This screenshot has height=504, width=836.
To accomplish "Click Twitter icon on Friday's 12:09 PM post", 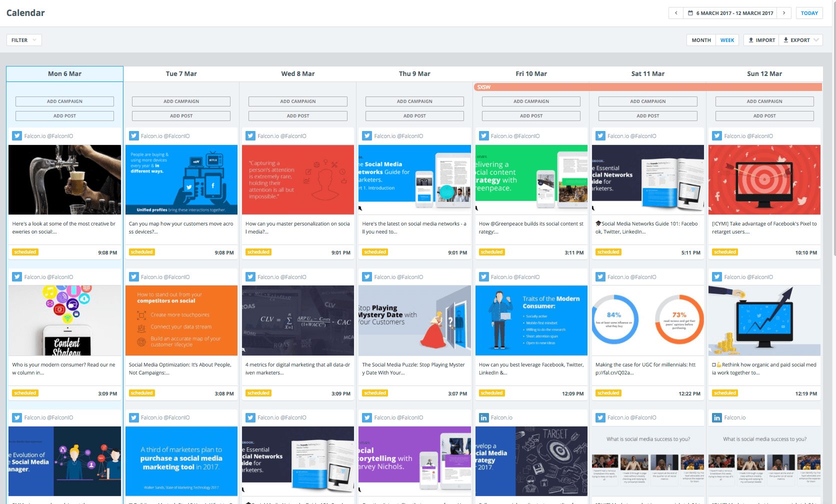I will [484, 277].
